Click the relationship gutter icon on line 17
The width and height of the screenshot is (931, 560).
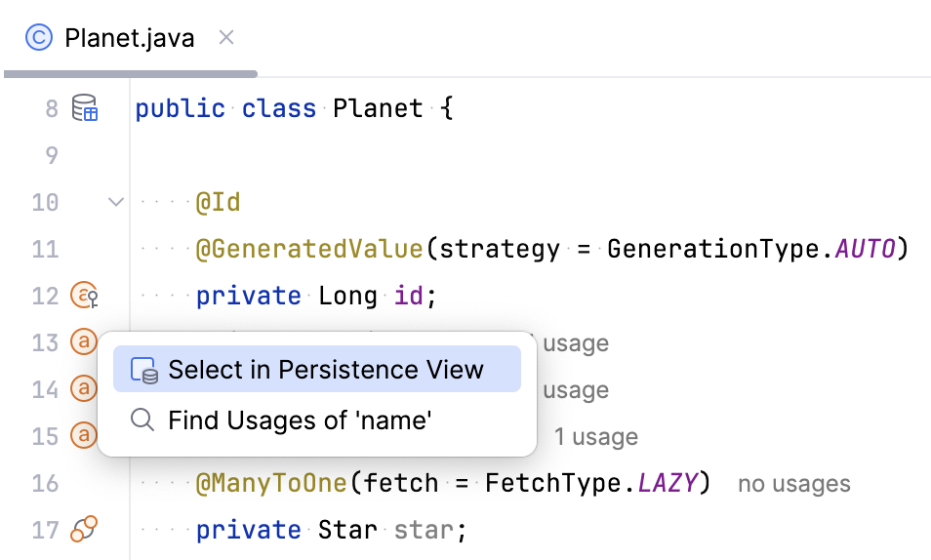pyautogui.click(x=85, y=530)
